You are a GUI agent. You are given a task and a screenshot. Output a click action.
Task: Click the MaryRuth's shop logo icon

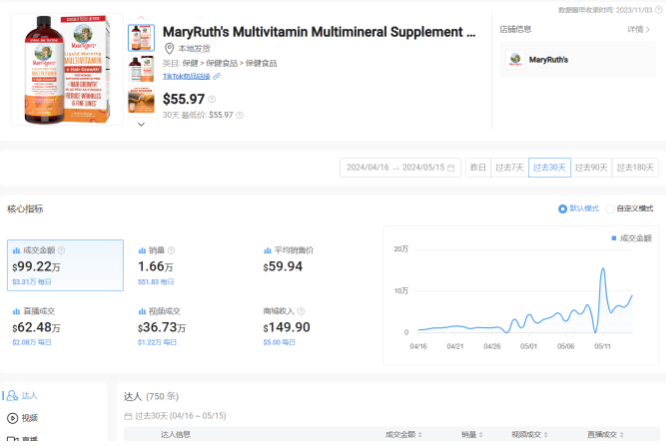pyautogui.click(x=515, y=60)
